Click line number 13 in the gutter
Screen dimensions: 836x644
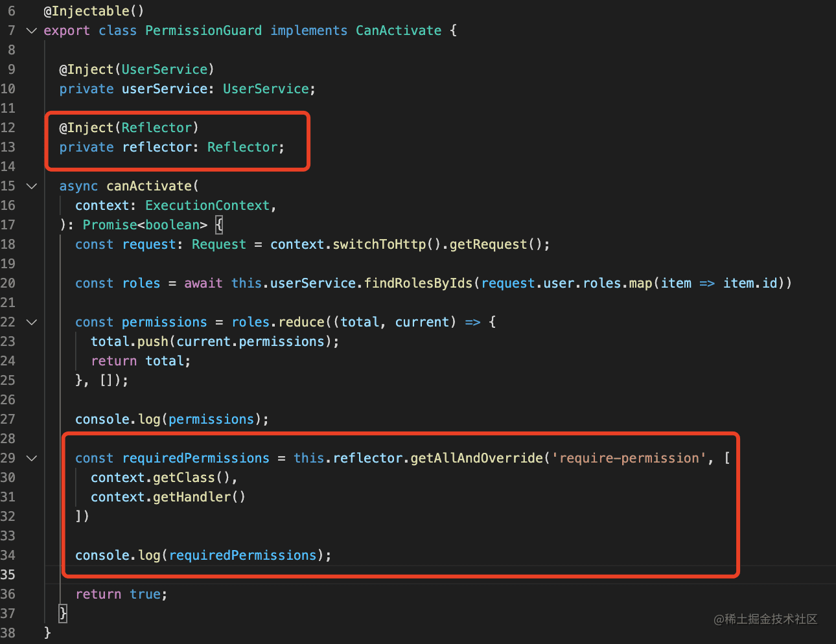8,147
